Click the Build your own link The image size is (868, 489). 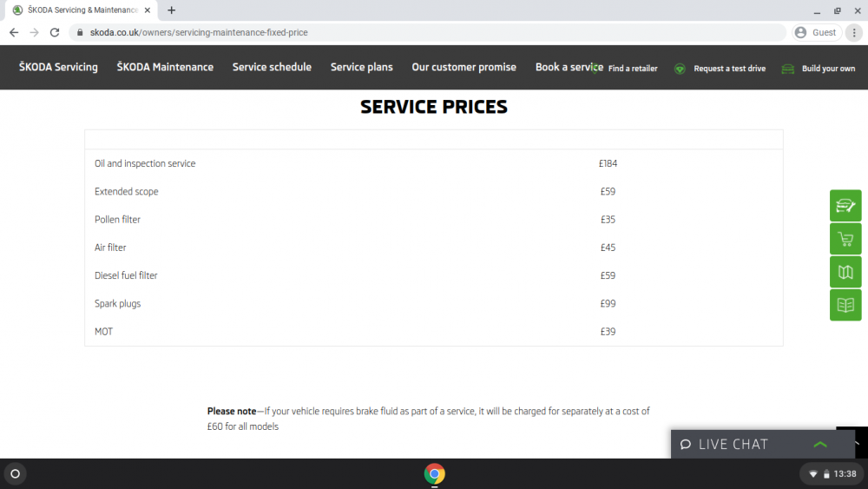[828, 69]
